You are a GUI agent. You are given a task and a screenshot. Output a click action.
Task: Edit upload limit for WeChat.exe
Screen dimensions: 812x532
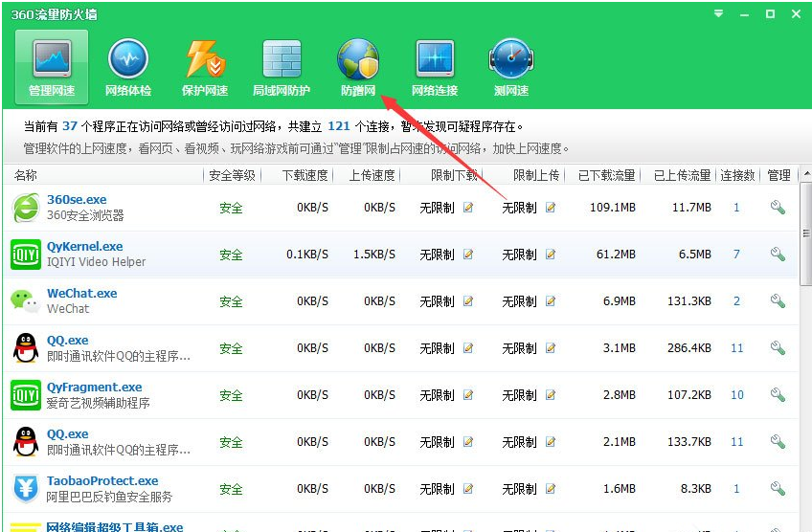tap(551, 301)
